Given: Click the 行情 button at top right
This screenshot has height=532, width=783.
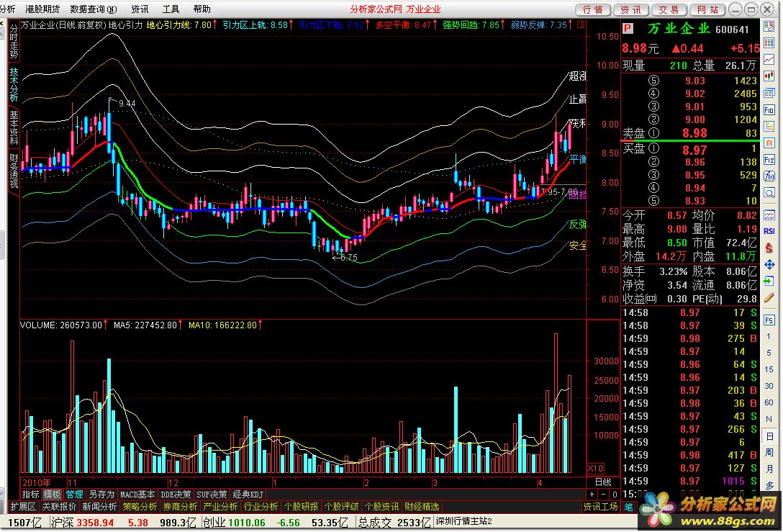Looking at the screenshot, I should point(593,9).
